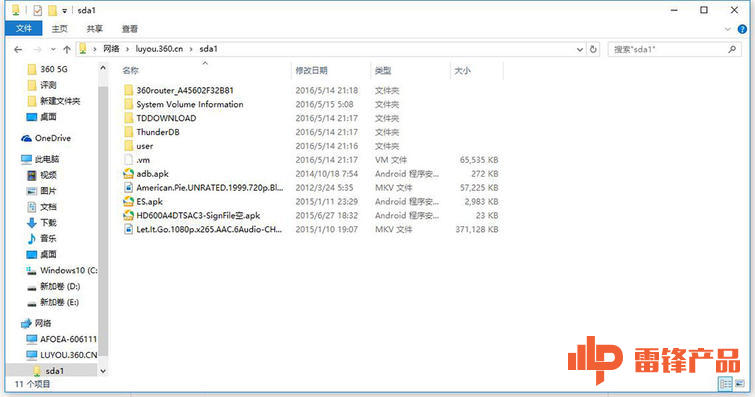Expand the address bar history dropdown
755x397 pixels.
[580, 49]
